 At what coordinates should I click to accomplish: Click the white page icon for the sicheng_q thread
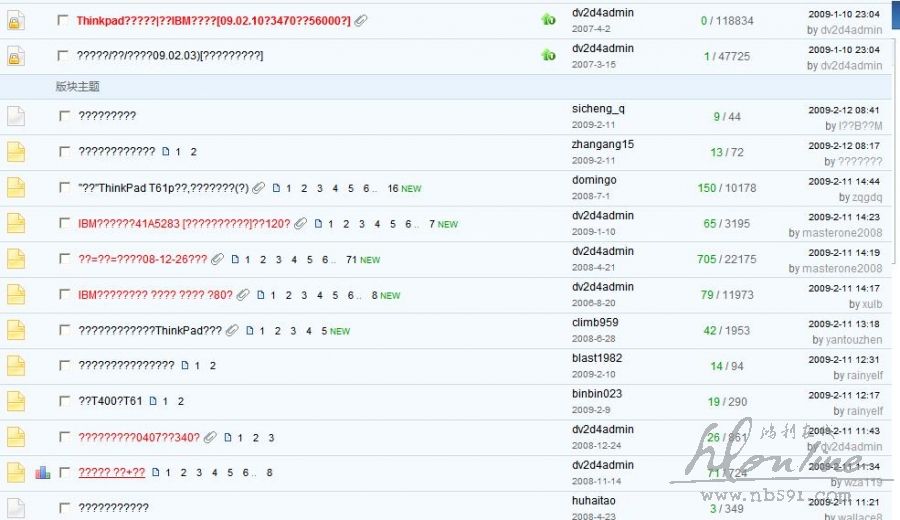[x=16, y=116]
